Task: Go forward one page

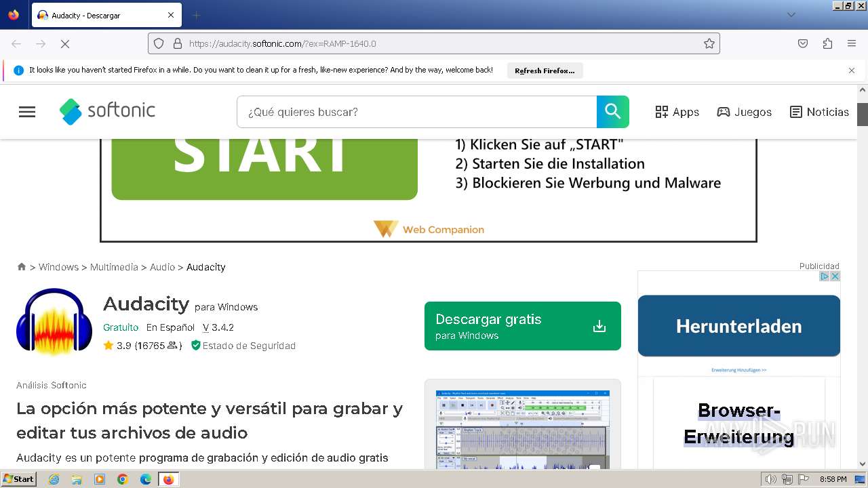Action: pyautogui.click(x=41, y=43)
